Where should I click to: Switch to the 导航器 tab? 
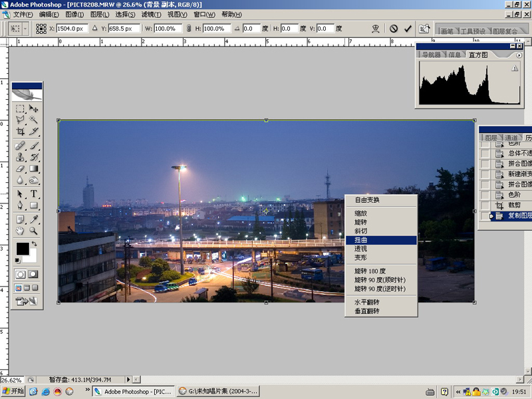point(431,55)
